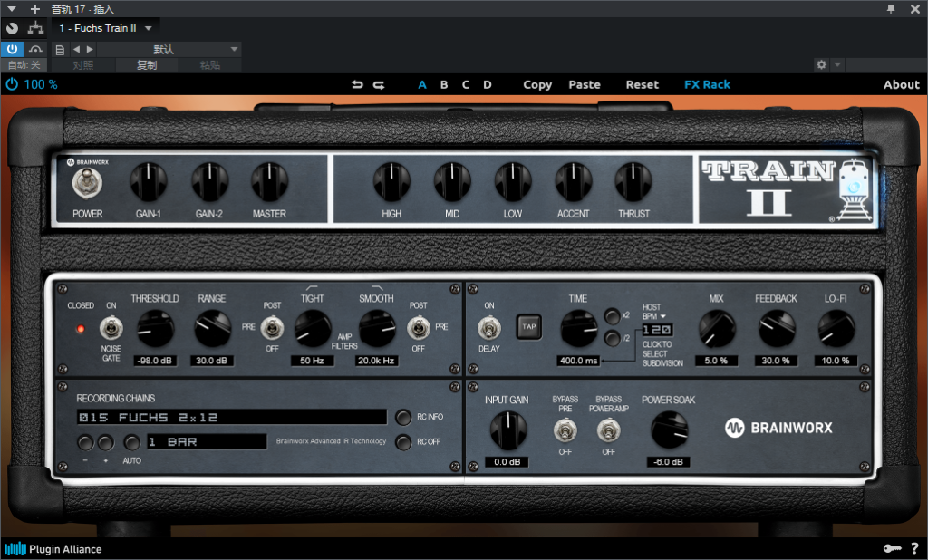The height and width of the screenshot is (560, 928).
Task: Click the THRUST knob
Action: [x=633, y=181]
